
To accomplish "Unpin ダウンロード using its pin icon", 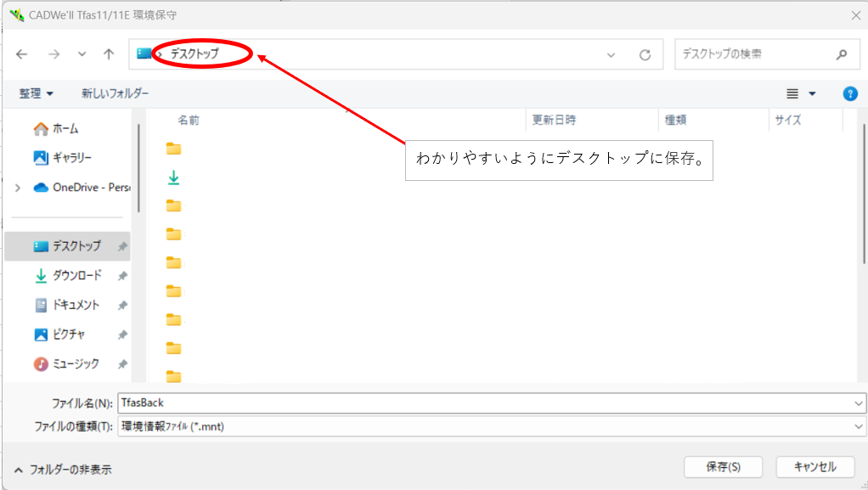I will point(122,276).
